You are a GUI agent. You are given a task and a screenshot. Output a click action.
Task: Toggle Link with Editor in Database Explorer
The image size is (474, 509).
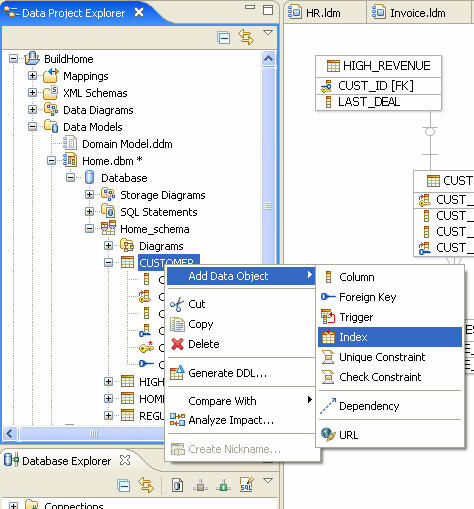point(146,485)
